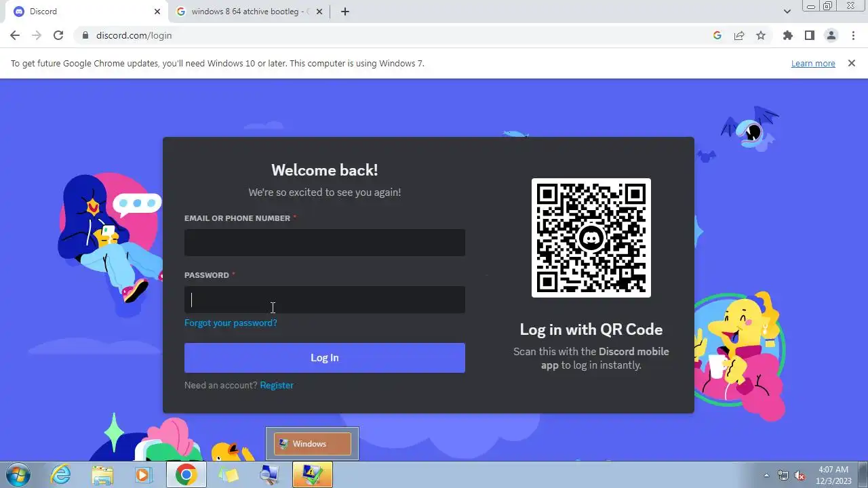The image size is (868, 488).
Task: Click the browser forward arrow
Action: point(37,35)
